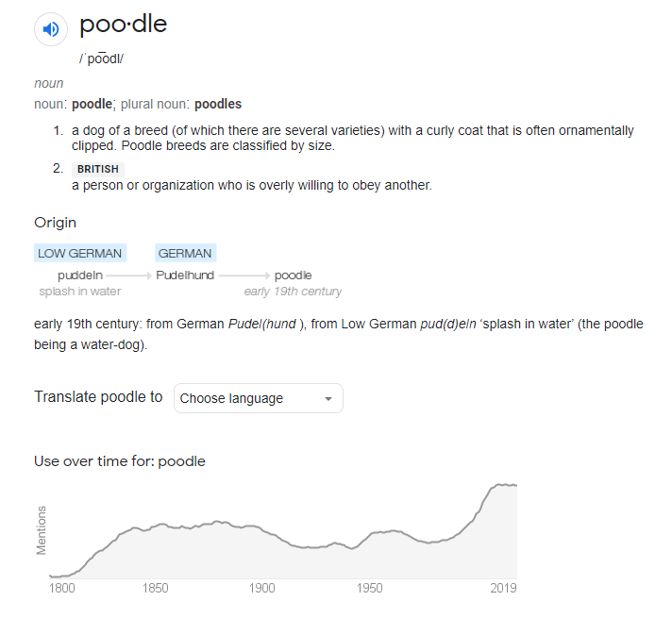The width and height of the screenshot is (672, 618).
Task: Play the poodle pronunciation audio
Action: pyautogui.click(x=52, y=29)
